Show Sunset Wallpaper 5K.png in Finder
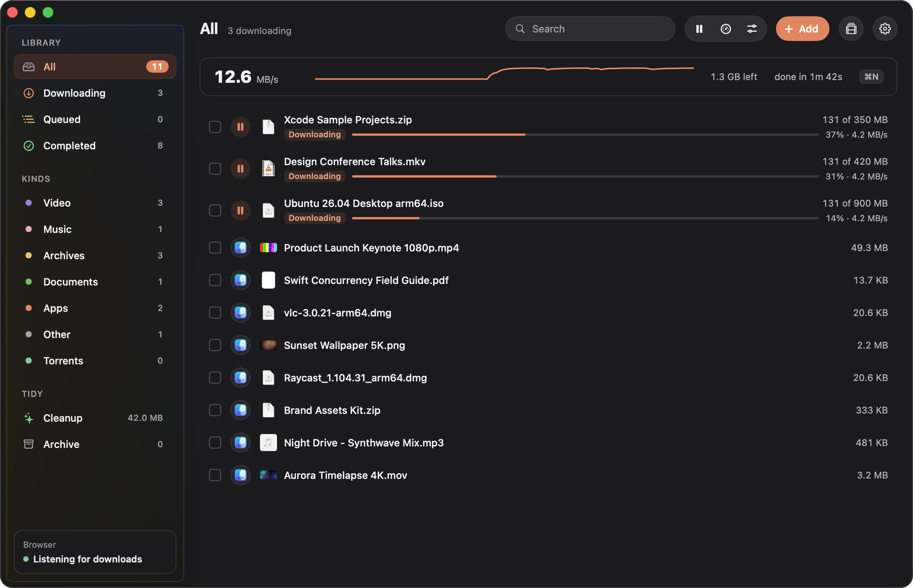 coord(241,345)
